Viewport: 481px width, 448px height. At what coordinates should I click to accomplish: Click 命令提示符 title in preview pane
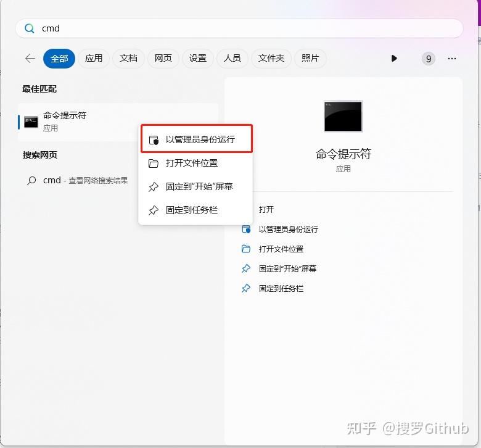tap(343, 154)
